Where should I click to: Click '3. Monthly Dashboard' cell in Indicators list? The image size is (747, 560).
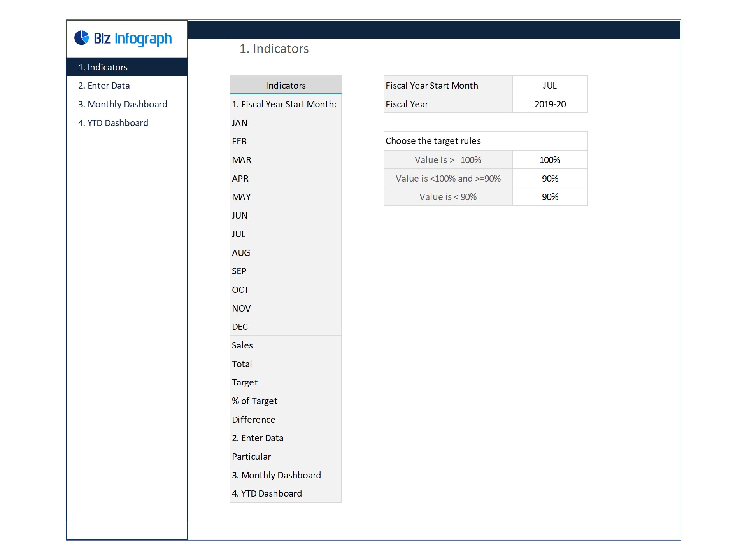(286, 475)
